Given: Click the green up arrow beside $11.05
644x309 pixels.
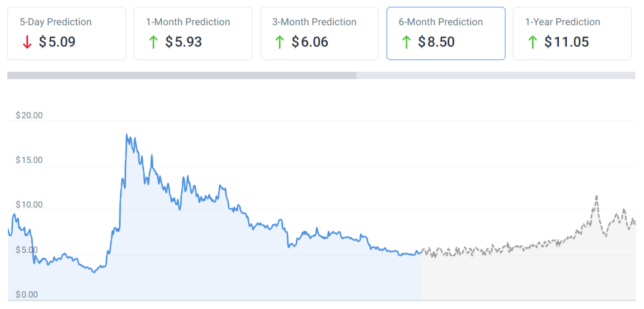Looking at the screenshot, I should pyautogui.click(x=532, y=42).
